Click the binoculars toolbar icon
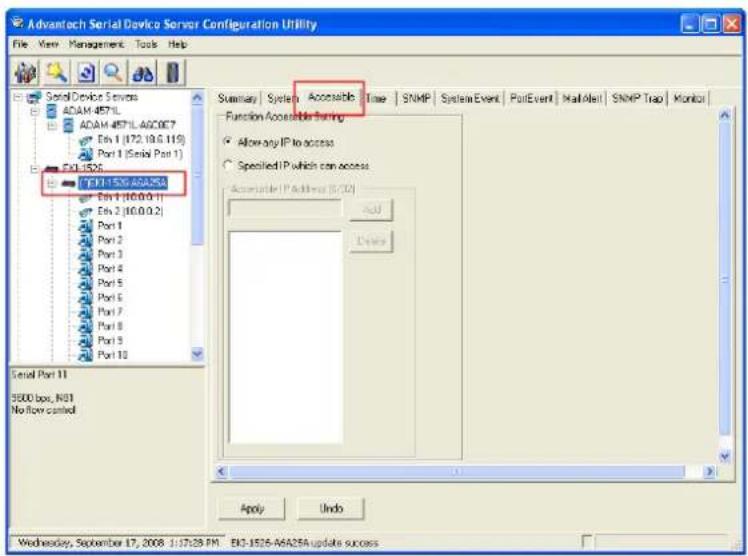This screenshot has width=748, height=556. (x=143, y=73)
